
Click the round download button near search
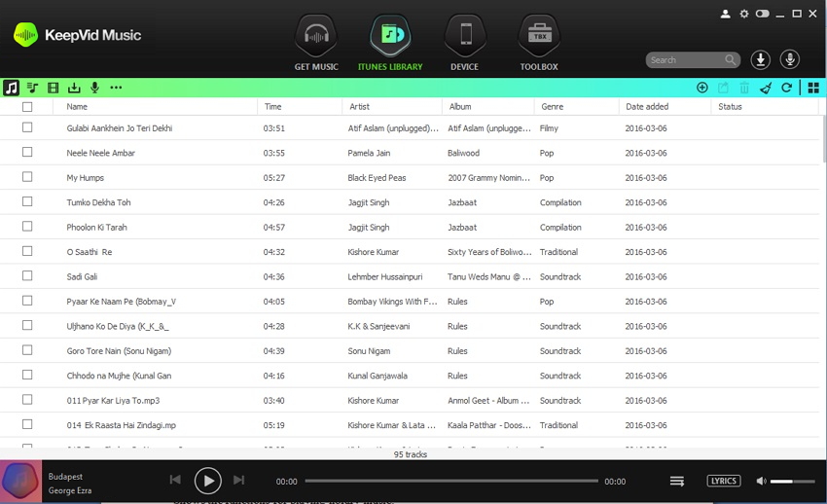click(x=761, y=60)
